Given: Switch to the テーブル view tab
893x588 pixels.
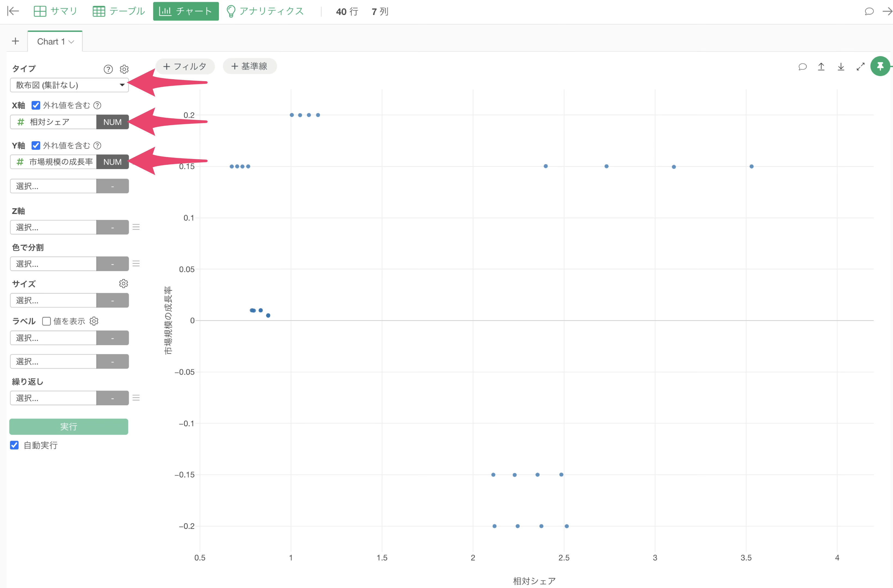Looking at the screenshot, I should click(118, 11).
